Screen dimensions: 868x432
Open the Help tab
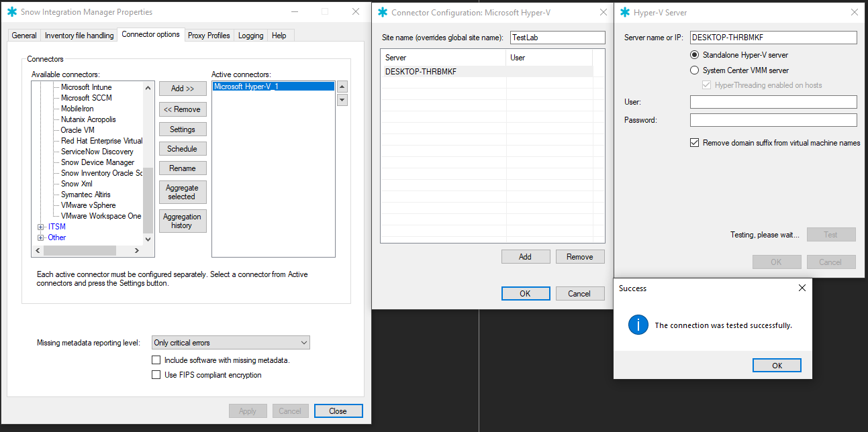click(279, 36)
